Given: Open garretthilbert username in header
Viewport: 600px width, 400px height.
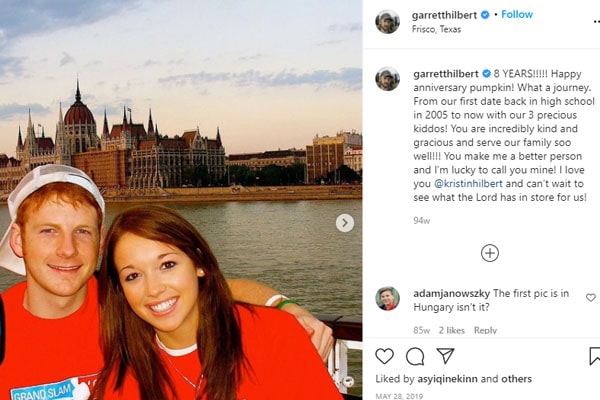Looking at the screenshot, I should tap(444, 15).
